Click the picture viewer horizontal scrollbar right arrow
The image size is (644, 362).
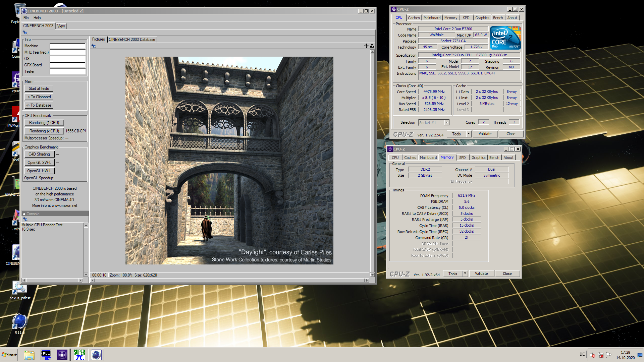[x=367, y=280]
